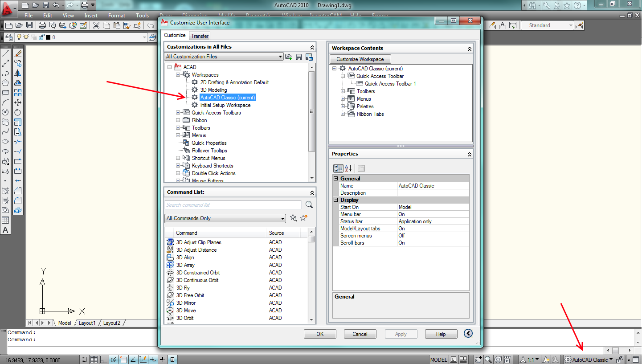This screenshot has height=364, width=642.
Task: Toggle Dynamic Input status button
Action: click(x=153, y=360)
